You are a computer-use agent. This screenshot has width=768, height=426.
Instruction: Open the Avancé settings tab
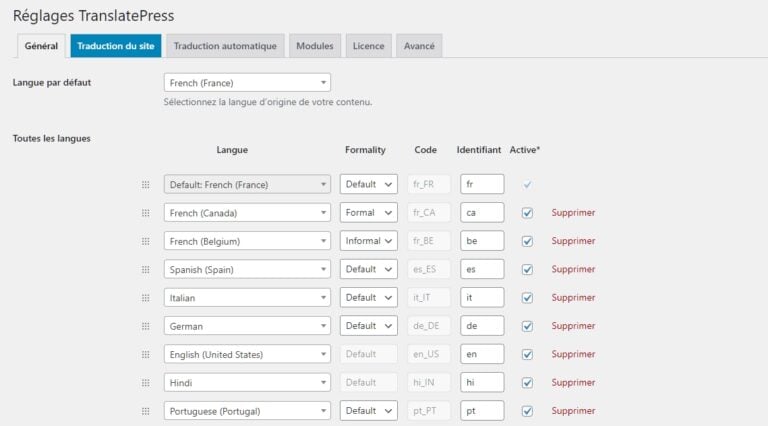tap(419, 46)
